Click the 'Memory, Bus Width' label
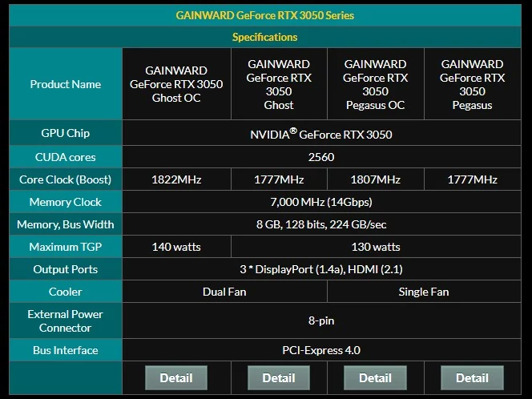 tap(66, 224)
